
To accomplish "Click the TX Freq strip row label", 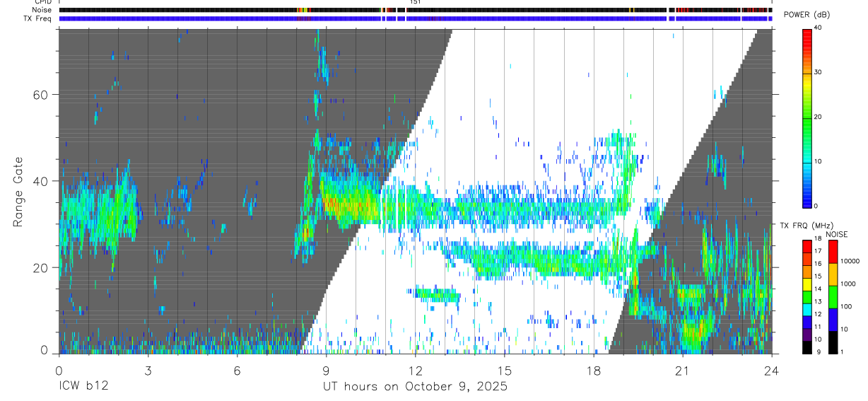I will [38, 18].
